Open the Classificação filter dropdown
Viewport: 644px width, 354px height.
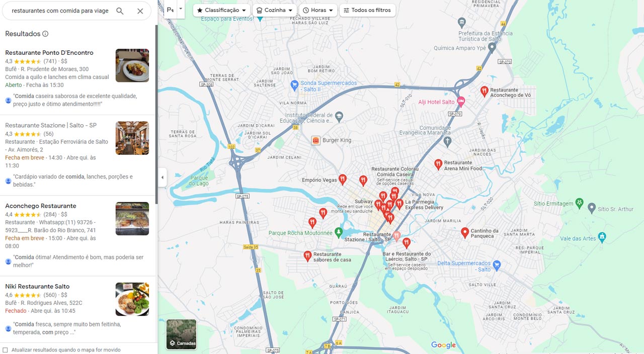222,10
